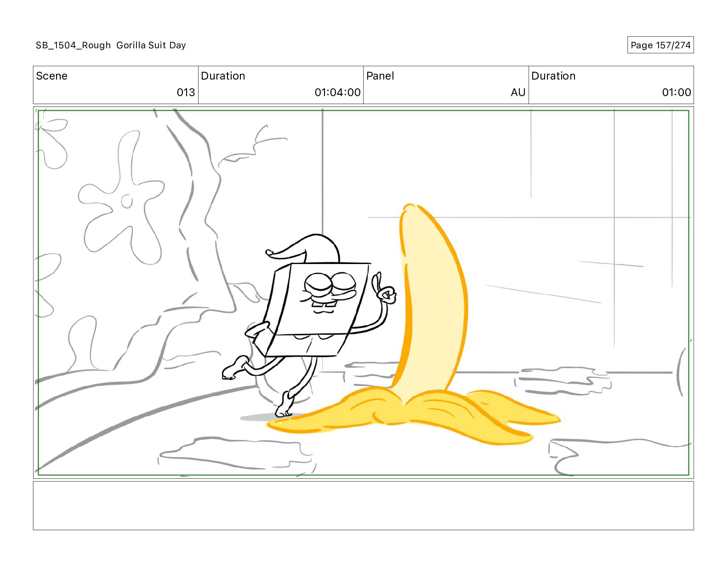728x563 pixels.
Task: Click the panel duration value '01:00'
Action: [677, 92]
